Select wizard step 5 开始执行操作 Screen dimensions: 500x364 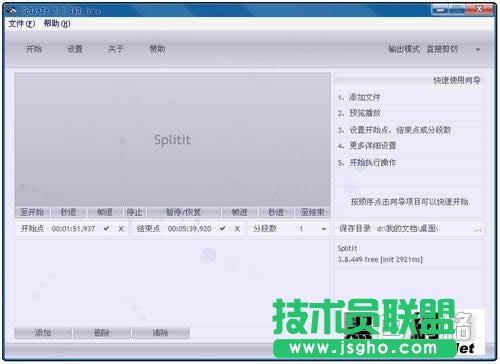click(367, 163)
